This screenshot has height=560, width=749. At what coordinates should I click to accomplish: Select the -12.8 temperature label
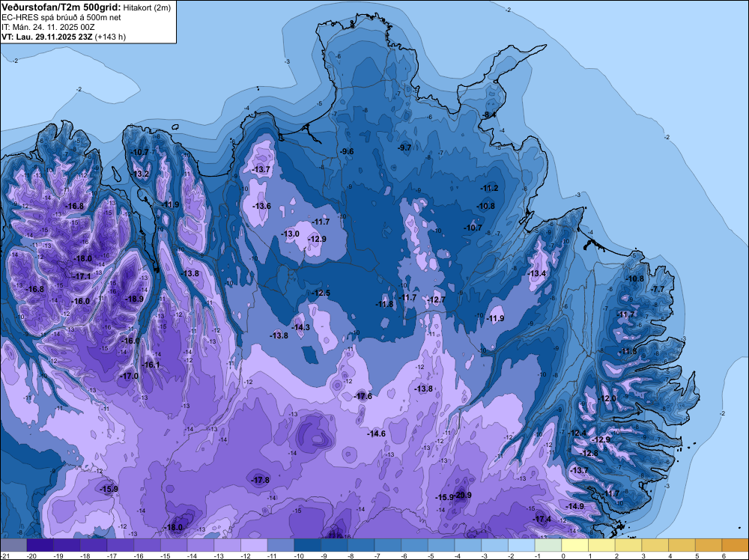[589, 453]
